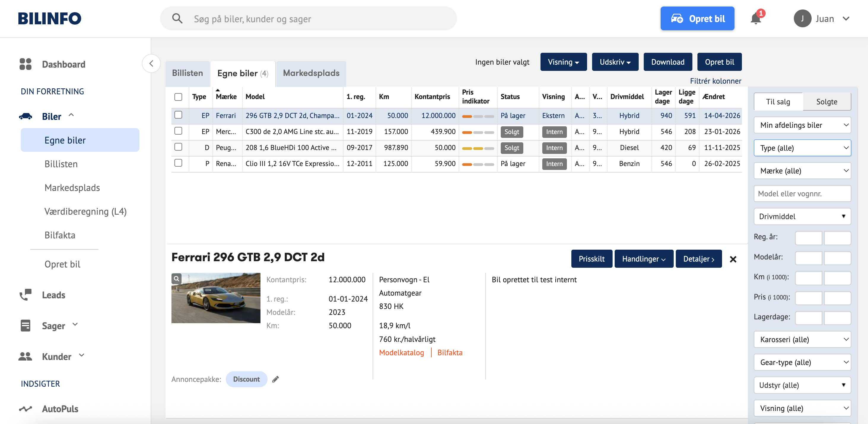Image resolution: width=868 pixels, height=424 pixels.
Task: Click the dark Opret bil toolbar button
Action: click(x=719, y=62)
